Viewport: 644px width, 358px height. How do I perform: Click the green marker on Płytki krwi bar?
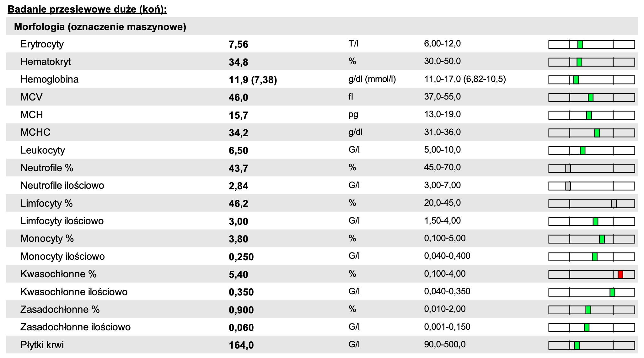tap(577, 345)
